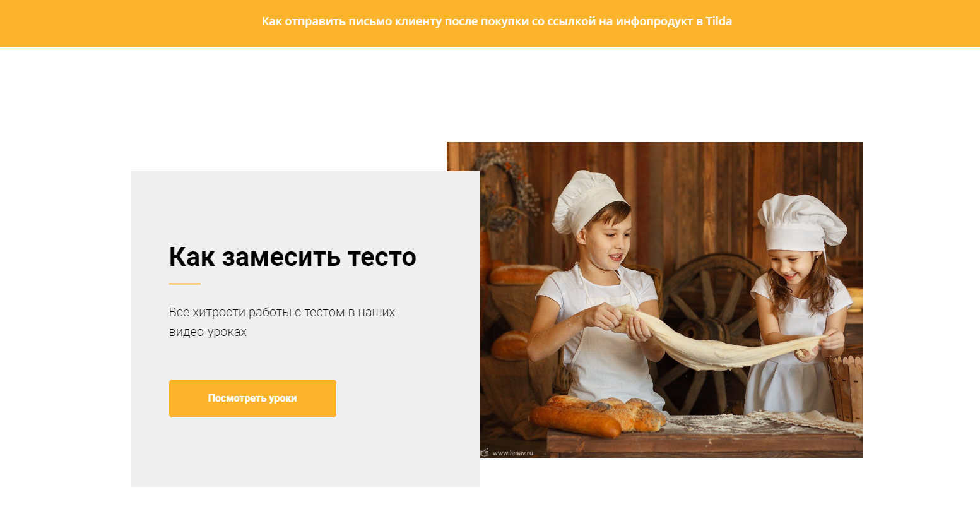Click the wicker basket at photo's right edge
The image size is (980, 521).
846,387
